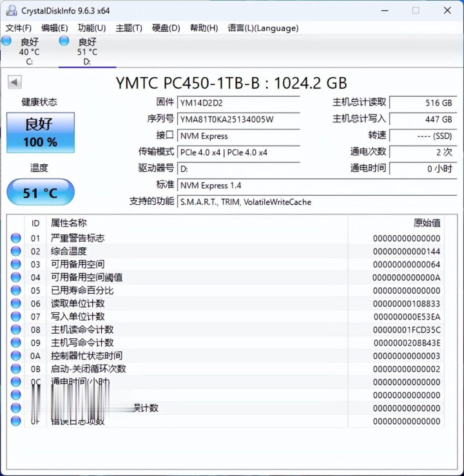The height and width of the screenshot is (476, 464).
Task: Click the status icon for 启动-关闭循环次数
Action: click(16, 368)
